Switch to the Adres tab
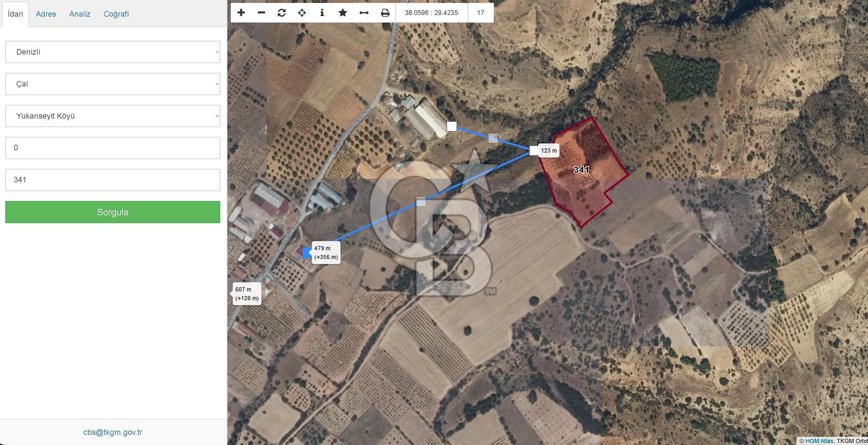Viewport: 868px width, 445px height. click(46, 14)
